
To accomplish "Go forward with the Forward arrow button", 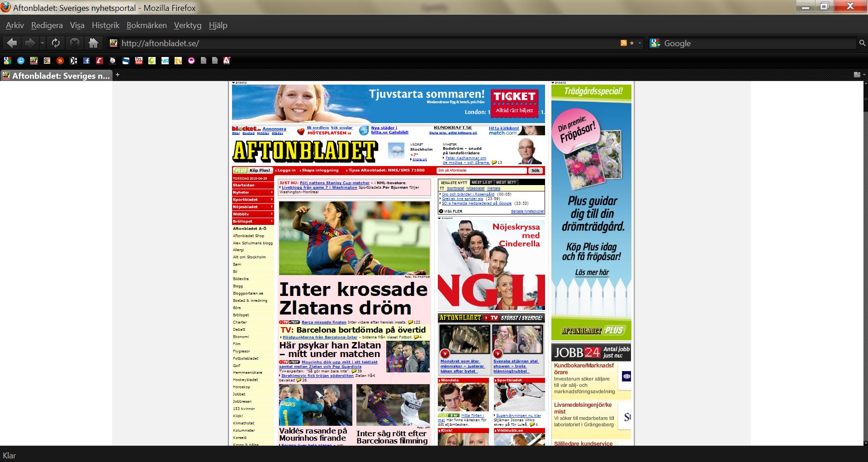I will [30, 43].
